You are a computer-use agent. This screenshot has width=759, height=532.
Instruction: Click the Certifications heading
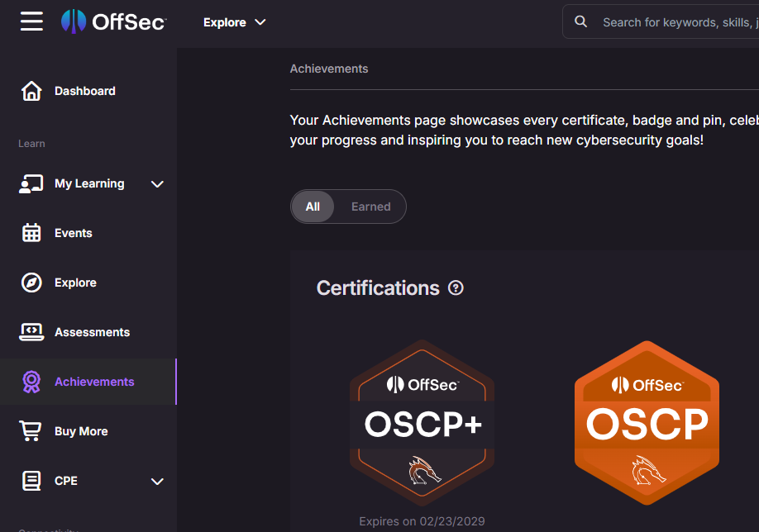click(x=378, y=288)
